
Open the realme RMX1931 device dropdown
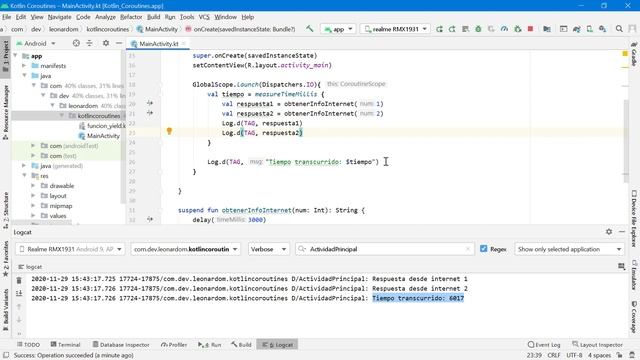pos(395,29)
